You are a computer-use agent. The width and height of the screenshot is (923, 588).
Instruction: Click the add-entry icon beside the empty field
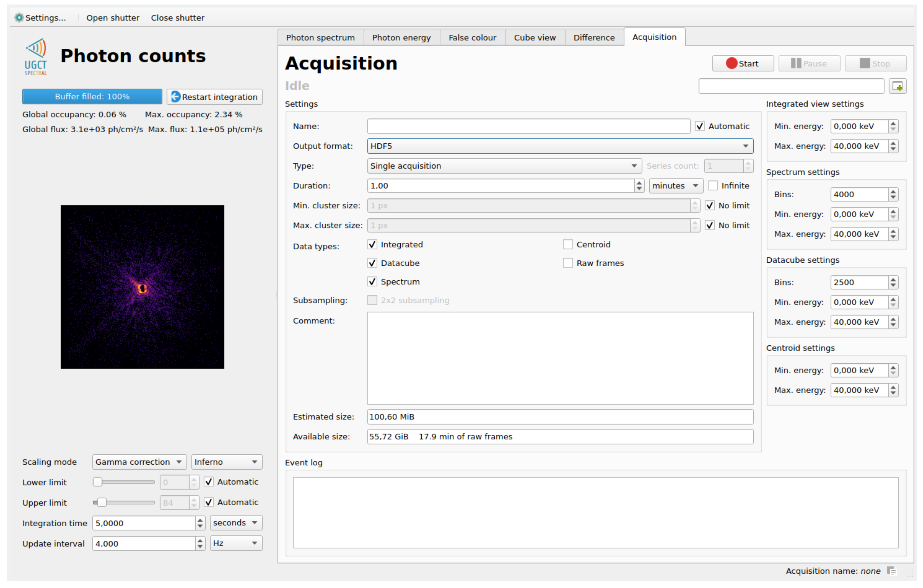pos(897,86)
